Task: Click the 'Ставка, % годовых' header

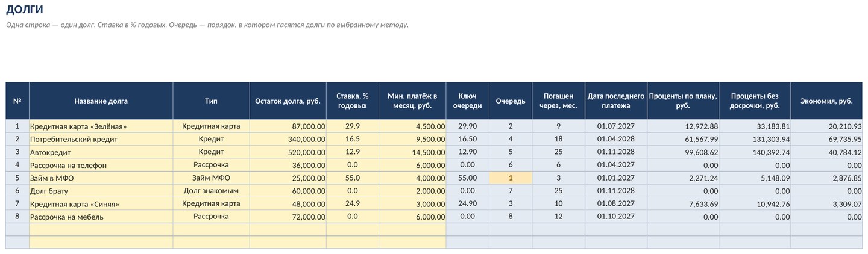Action: tap(353, 101)
